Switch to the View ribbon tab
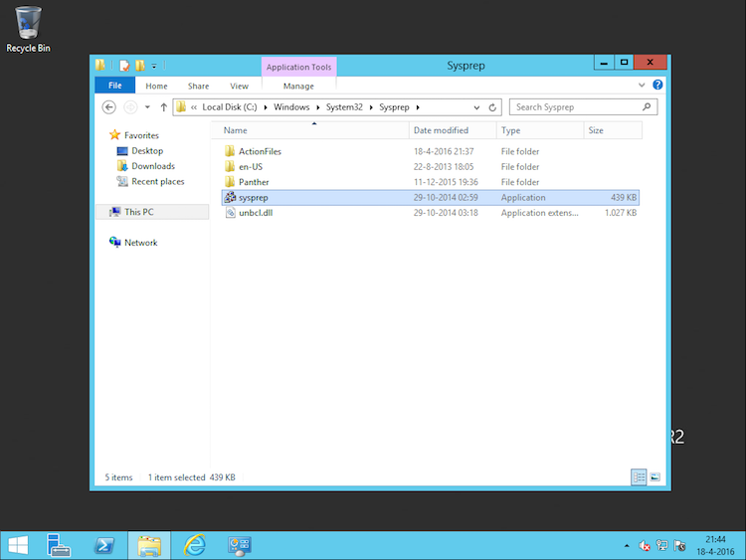This screenshot has height=560, width=746. (x=240, y=87)
